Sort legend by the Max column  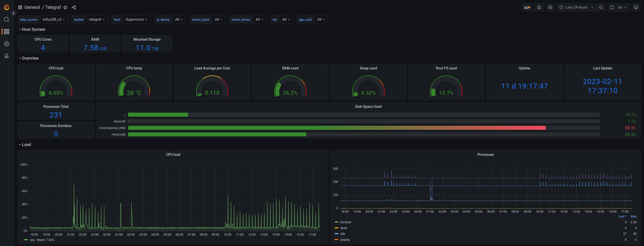coord(633,216)
